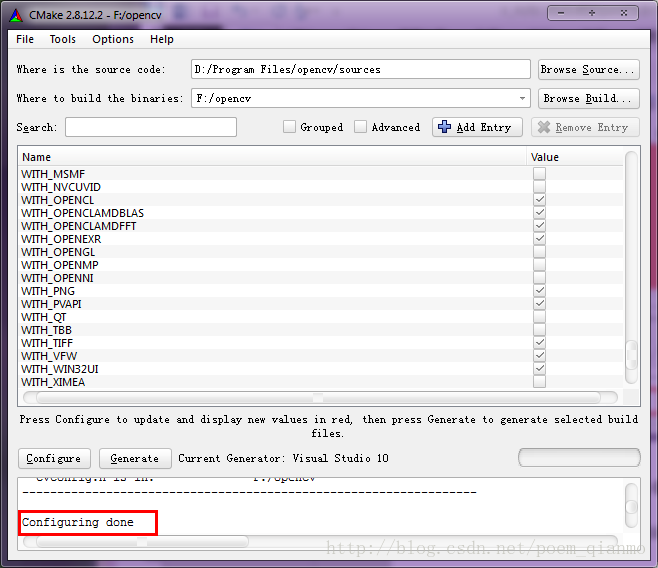658x568 pixels.
Task: Select the WITH_MSMF row name
Action: pyautogui.click(x=53, y=174)
